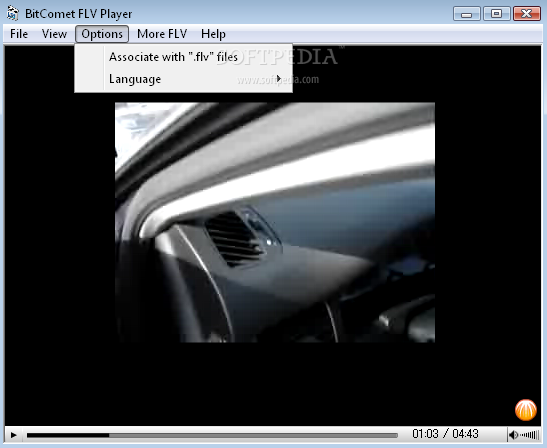Open the More FLV menu

[x=162, y=34]
